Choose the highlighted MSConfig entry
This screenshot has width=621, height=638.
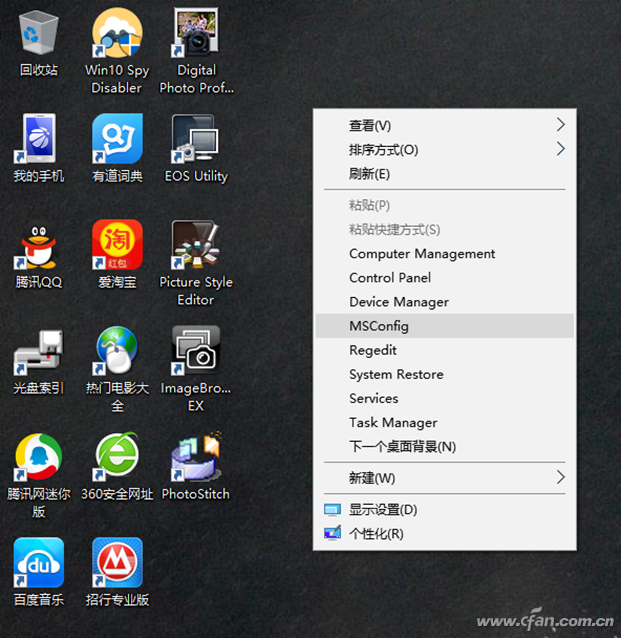point(445,326)
